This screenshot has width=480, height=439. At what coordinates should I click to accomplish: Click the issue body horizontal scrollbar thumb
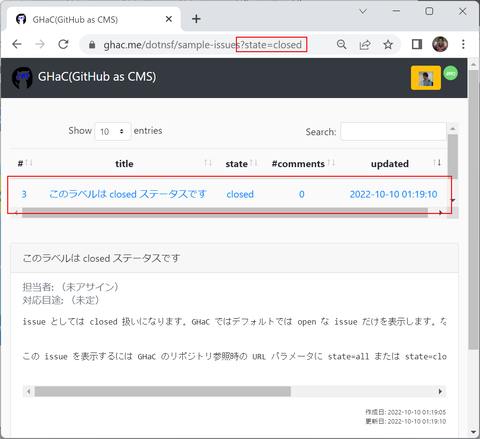(x=163, y=391)
